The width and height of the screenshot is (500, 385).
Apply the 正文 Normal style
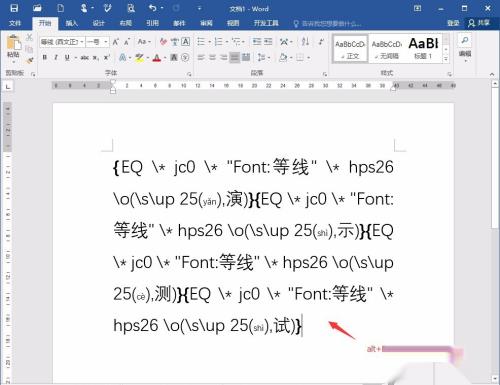tap(350, 49)
